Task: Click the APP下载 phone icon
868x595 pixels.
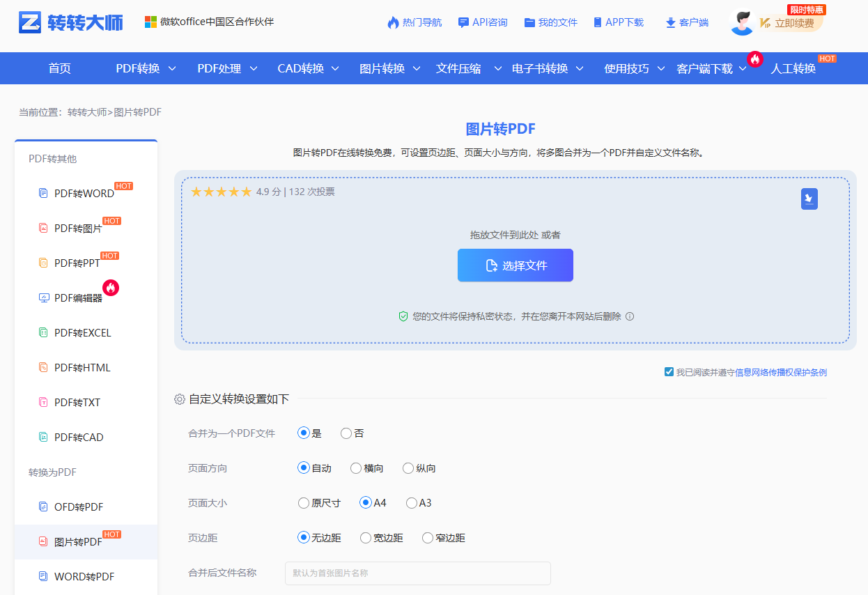Action: pyautogui.click(x=596, y=22)
